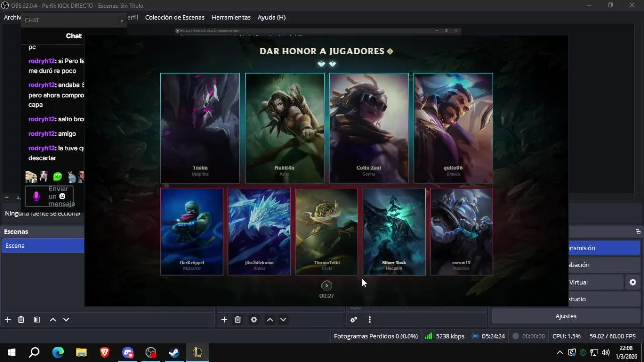Image resolution: width=644 pixels, height=362 pixels.
Task: Move scene up in Escenas toolbar
Action: pyautogui.click(x=53, y=320)
